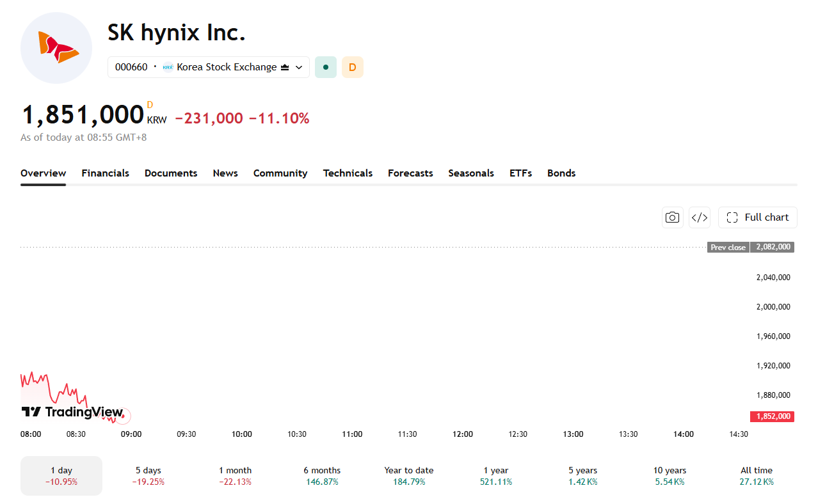Choose the 6 months range
The height and width of the screenshot is (504, 818).
322,476
